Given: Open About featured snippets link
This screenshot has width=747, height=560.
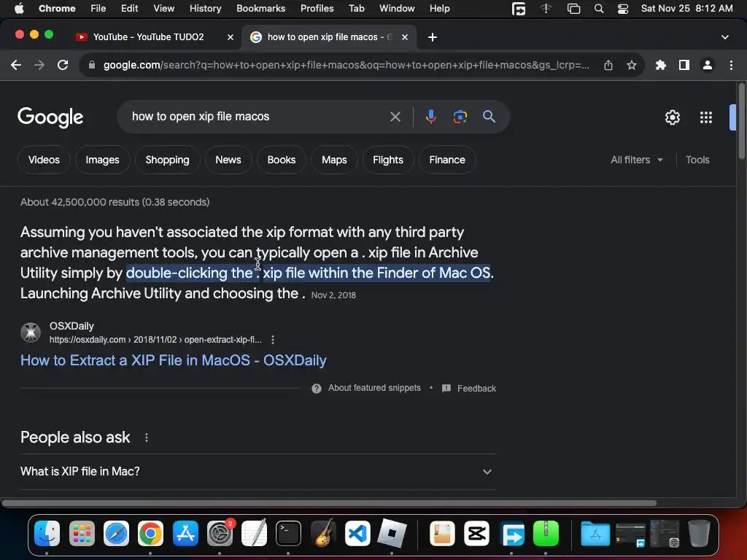Looking at the screenshot, I should [374, 388].
